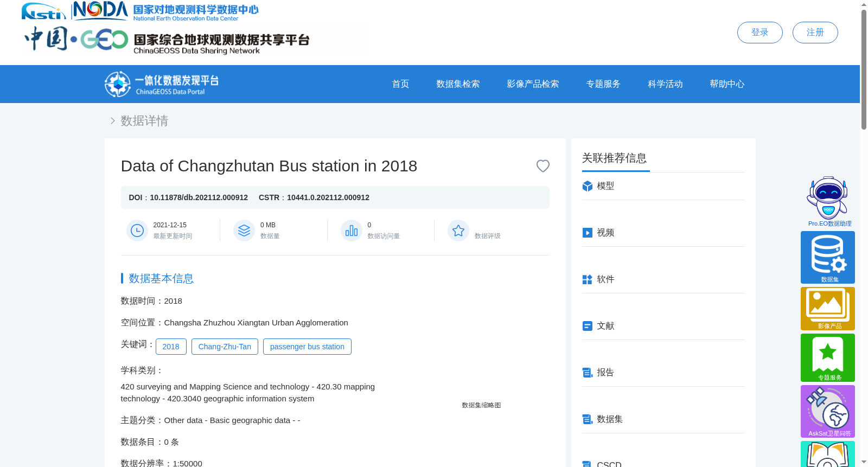
Task: Click the 数据集缩略图 thumbnail placeholder
Action: click(x=481, y=405)
